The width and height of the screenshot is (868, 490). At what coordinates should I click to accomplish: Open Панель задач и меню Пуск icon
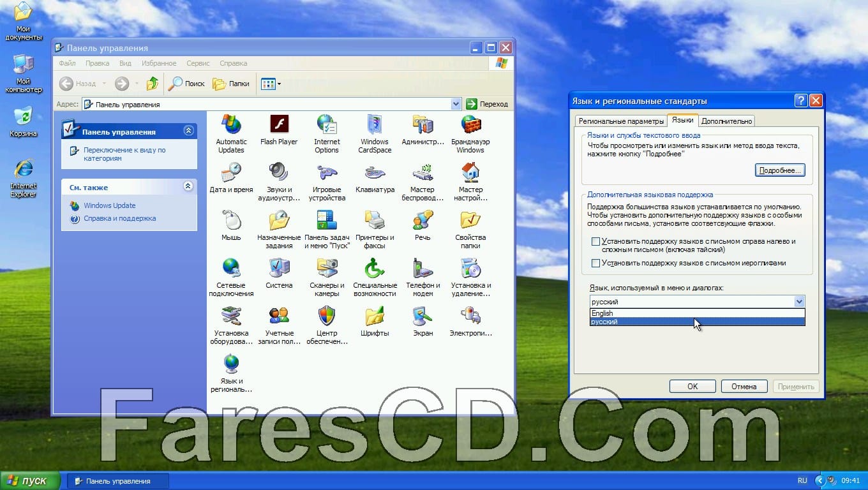point(327,229)
